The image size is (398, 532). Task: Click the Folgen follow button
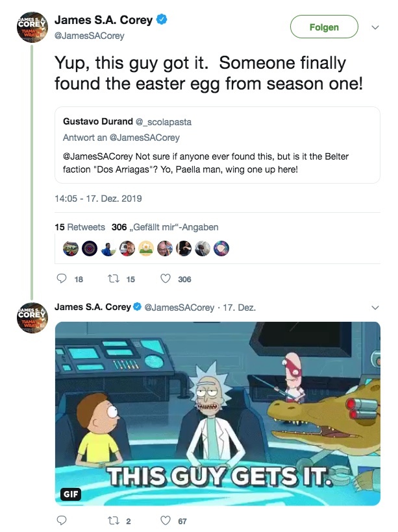(x=324, y=27)
